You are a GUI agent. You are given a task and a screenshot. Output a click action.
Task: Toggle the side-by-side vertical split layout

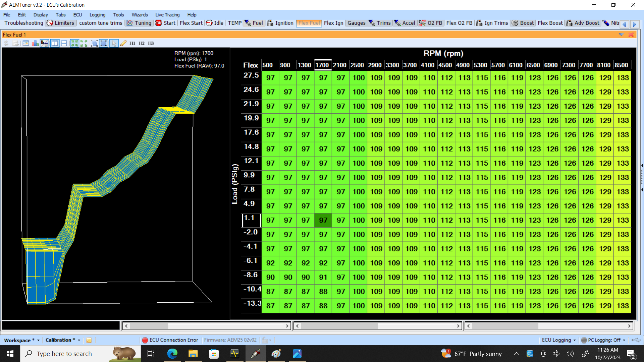(x=55, y=43)
